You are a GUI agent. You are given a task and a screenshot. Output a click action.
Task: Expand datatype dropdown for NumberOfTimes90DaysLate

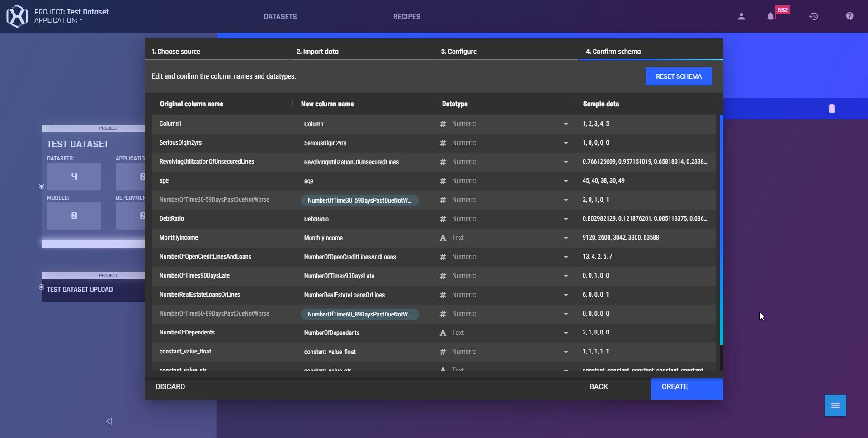[x=566, y=276]
